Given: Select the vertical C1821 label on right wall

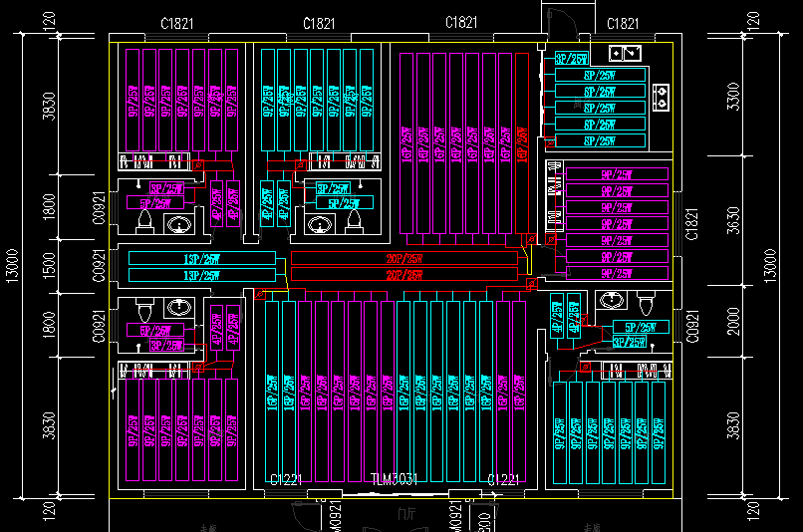Looking at the screenshot, I should (x=690, y=223).
